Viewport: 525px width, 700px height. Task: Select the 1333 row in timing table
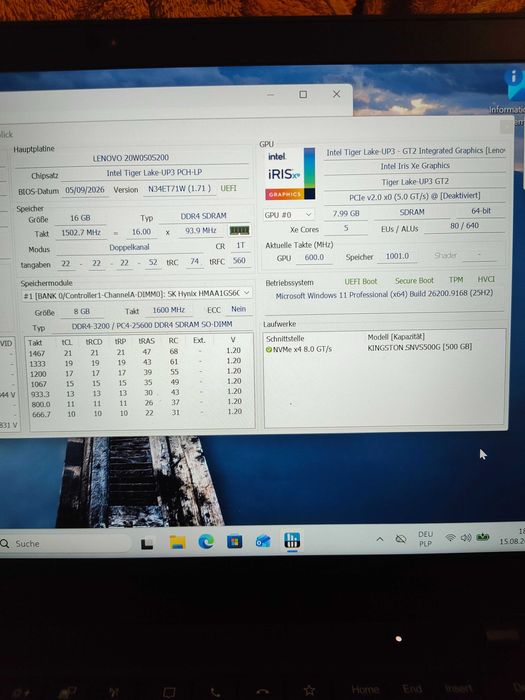pyautogui.click(x=135, y=362)
